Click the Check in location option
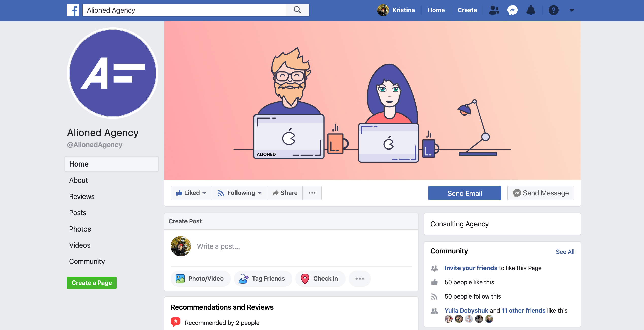The width and height of the screenshot is (644, 330). (320, 278)
